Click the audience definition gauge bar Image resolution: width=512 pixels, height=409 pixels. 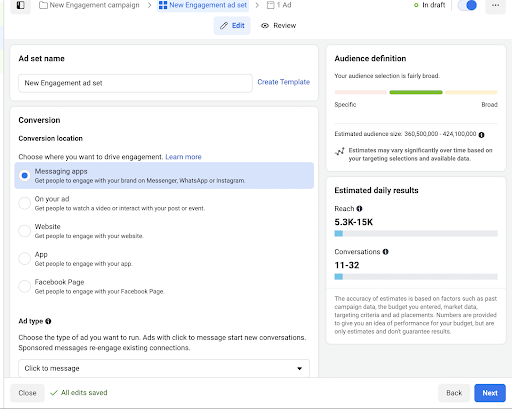(x=416, y=92)
